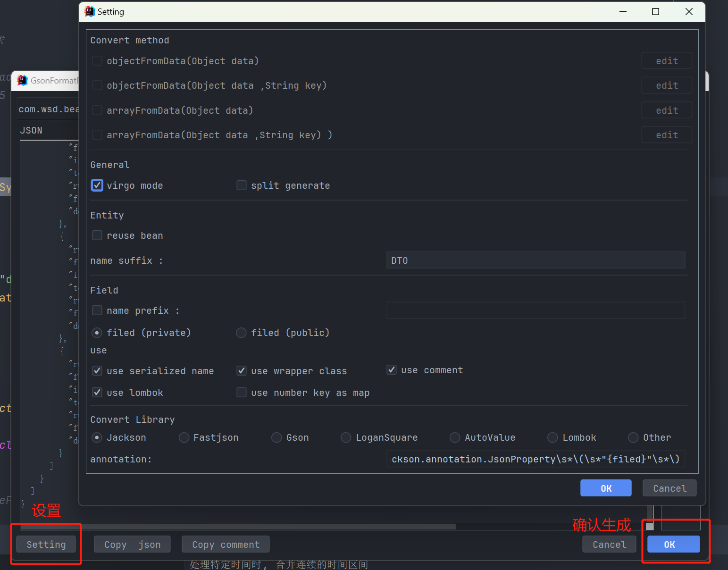The width and height of the screenshot is (728, 570).
Task: Click edit for arrayFromData with String key
Action: (667, 135)
